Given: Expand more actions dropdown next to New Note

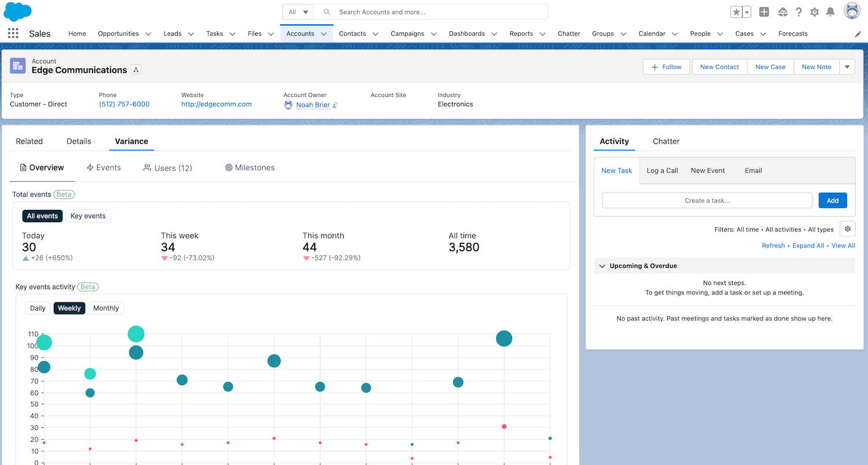Looking at the screenshot, I should tap(847, 67).
